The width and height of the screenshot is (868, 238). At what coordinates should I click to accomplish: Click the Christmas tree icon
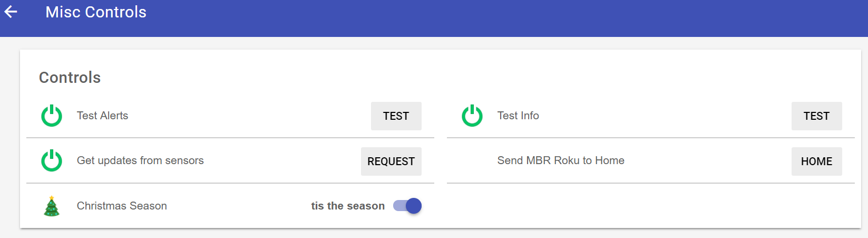(x=52, y=206)
